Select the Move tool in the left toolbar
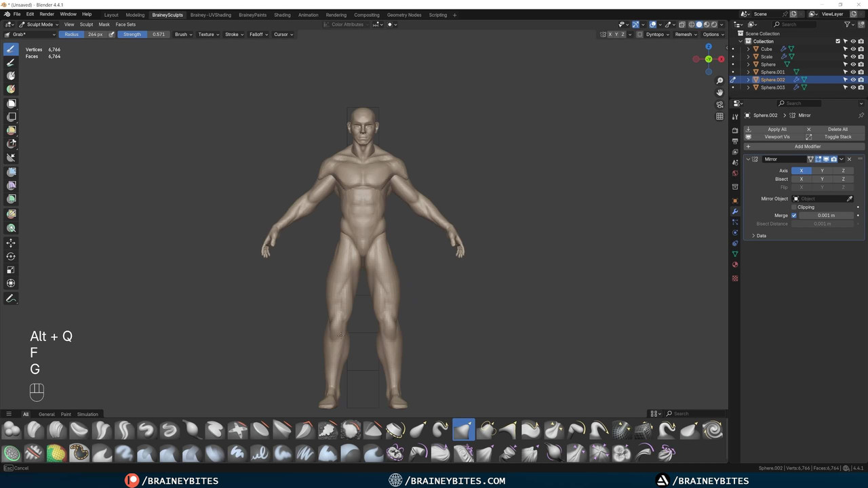868x488 pixels. click(11, 243)
